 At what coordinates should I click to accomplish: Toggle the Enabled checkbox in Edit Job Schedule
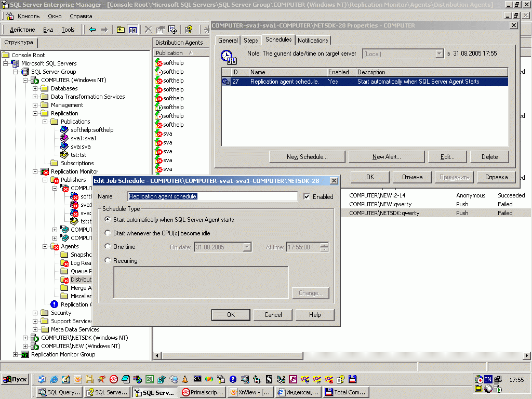coord(307,197)
